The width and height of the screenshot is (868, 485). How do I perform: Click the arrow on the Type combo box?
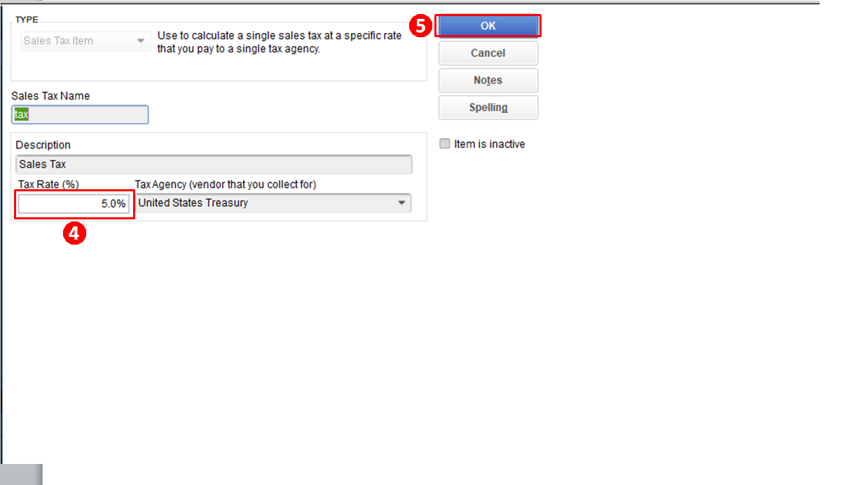point(142,41)
